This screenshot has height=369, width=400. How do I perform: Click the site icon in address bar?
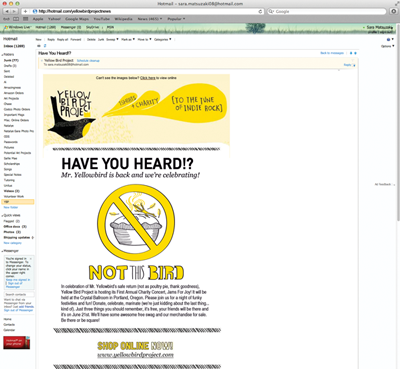[x=35, y=11]
